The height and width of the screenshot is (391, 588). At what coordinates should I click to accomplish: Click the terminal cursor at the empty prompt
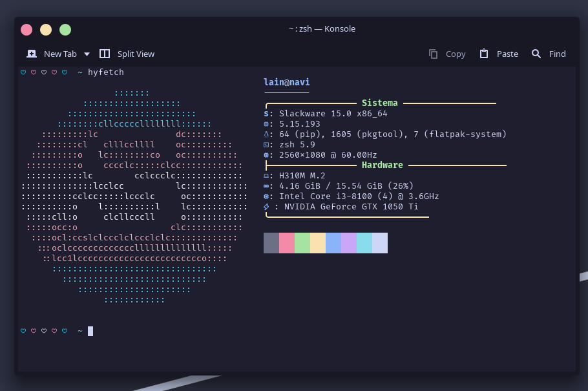pyautogui.click(x=90, y=331)
